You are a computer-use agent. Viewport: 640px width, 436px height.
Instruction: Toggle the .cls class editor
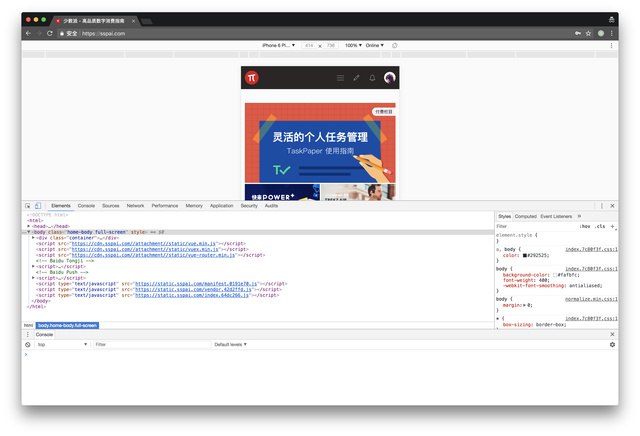[600, 226]
